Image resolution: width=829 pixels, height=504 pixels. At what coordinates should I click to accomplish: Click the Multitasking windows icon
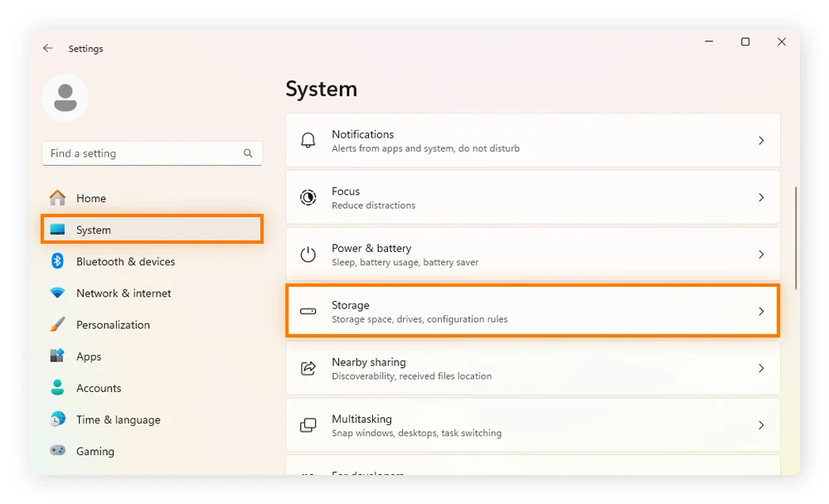coord(308,425)
